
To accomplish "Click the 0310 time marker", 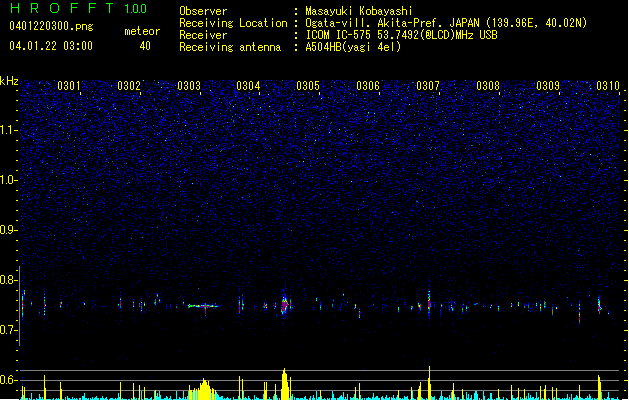I will (608, 86).
